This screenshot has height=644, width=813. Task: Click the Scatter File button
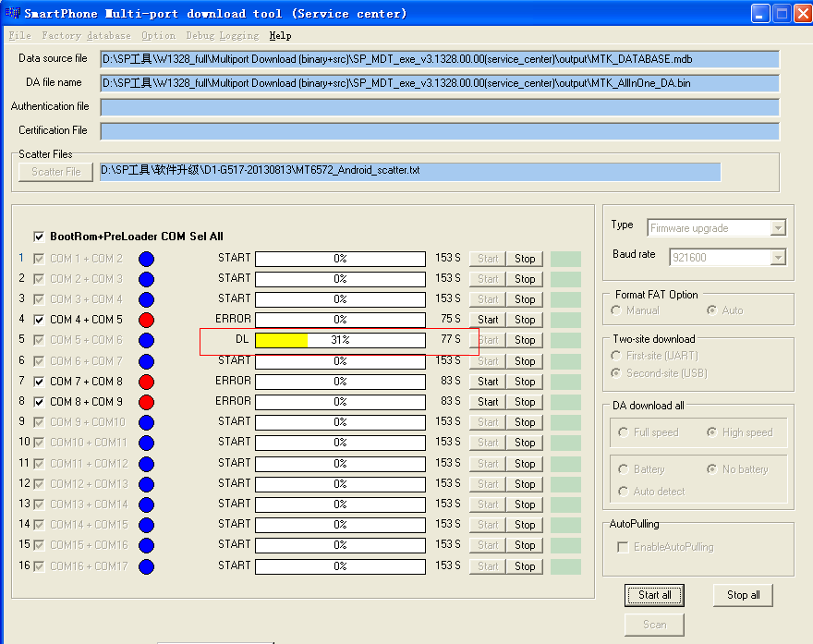coord(56,172)
